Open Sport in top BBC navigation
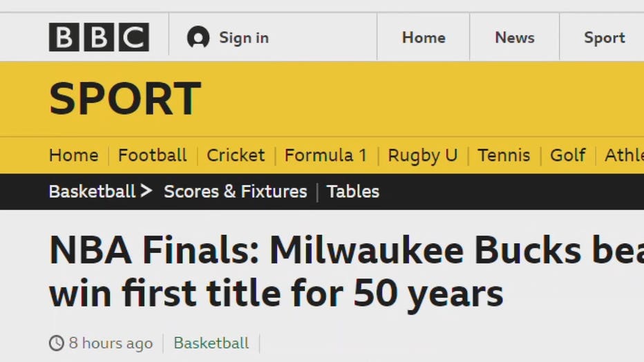This screenshot has height=362, width=644. [x=605, y=38]
